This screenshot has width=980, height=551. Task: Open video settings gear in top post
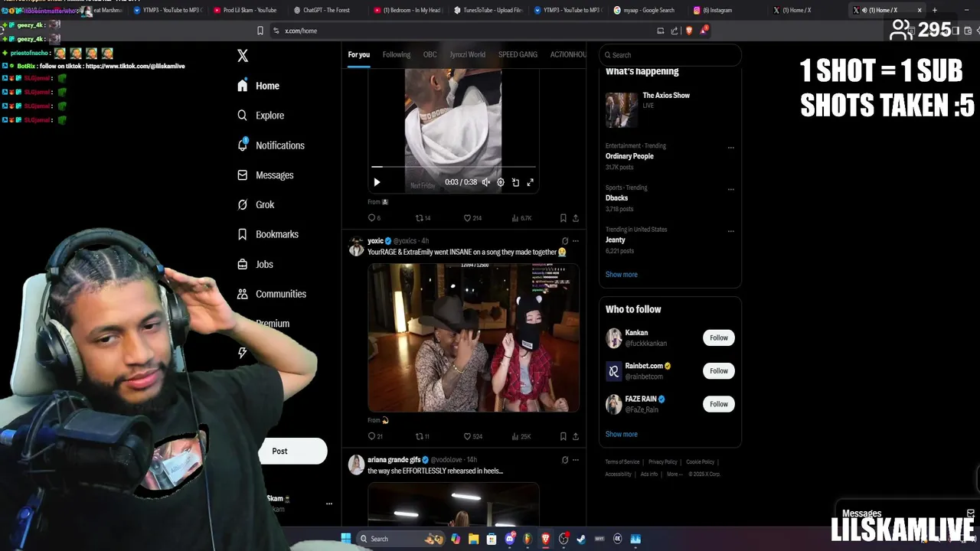click(501, 182)
